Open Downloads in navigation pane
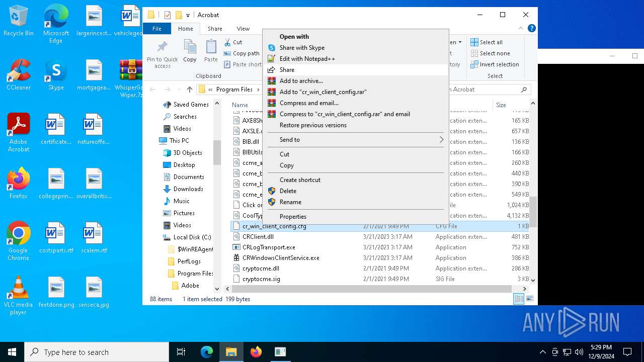The width and height of the screenshot is (644, 362). (x=183, y=189)
